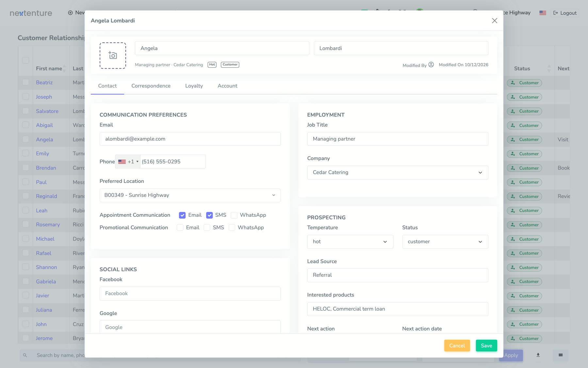
Task: Click the Facebook input field
Action: 190,293
